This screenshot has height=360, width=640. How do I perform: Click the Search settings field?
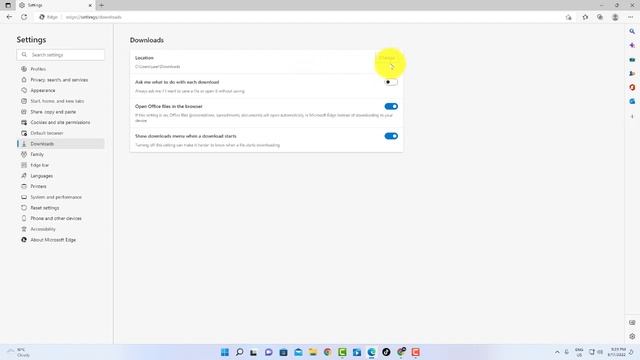60,55
